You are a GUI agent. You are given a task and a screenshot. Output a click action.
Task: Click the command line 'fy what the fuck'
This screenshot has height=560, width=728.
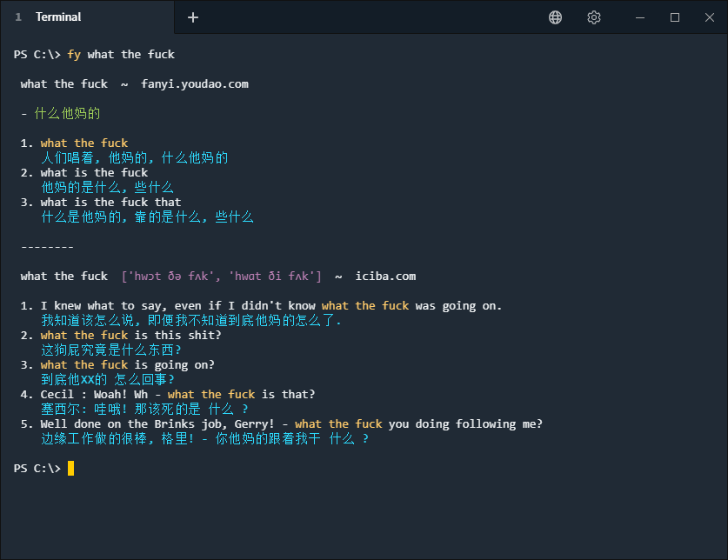pyautogui.click(x=121, y=54)
